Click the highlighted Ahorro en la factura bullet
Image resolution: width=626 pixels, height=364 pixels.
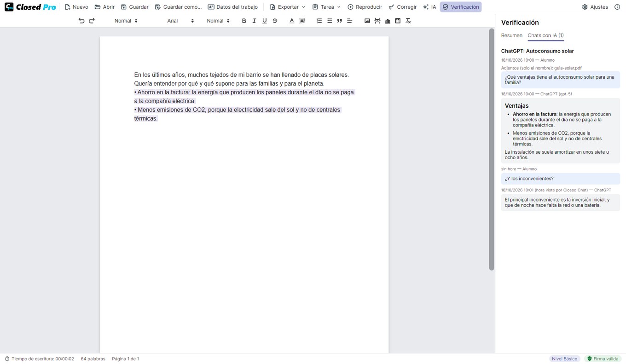[x=244, y=97]
